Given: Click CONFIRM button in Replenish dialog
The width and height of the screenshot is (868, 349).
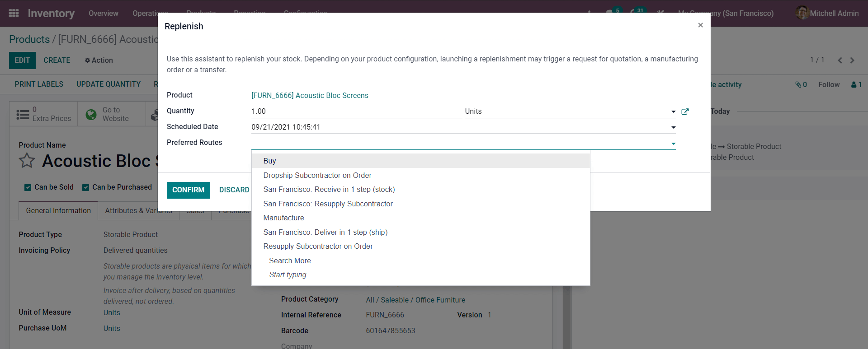Looking at the screenshot, I should 188,190.
